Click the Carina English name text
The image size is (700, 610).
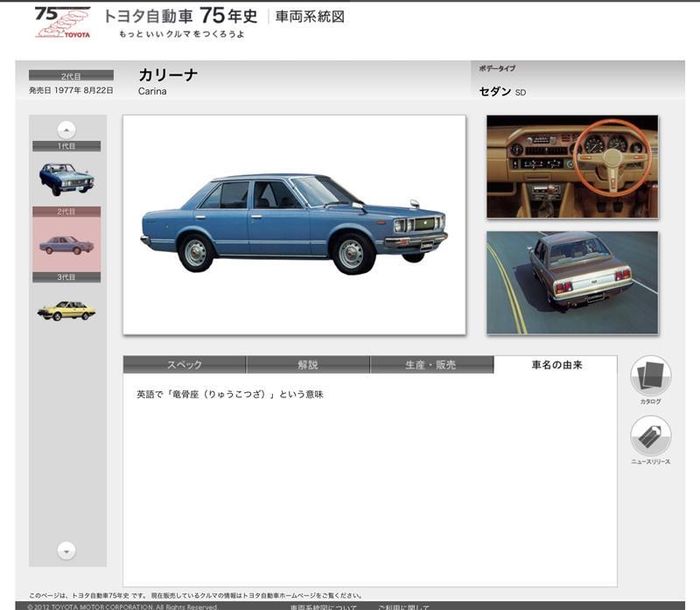pyautogui.click(x=152, y=91)
